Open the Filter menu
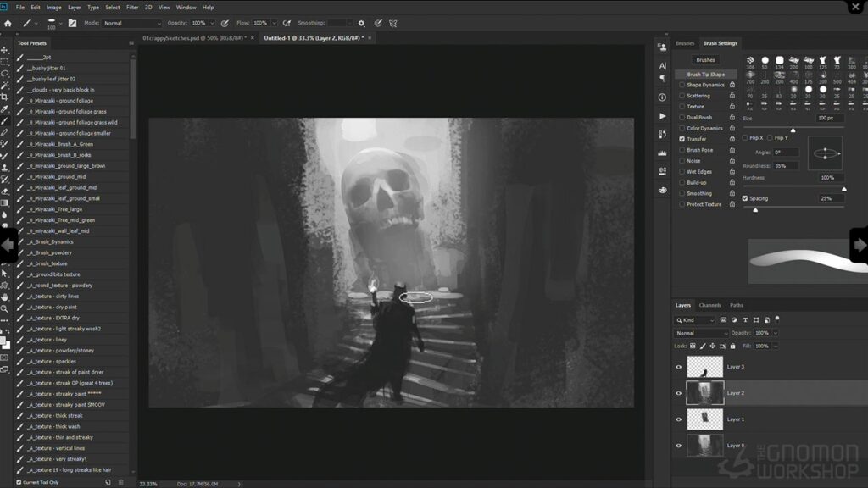This screenshot has height=488, width=868. 132,7
